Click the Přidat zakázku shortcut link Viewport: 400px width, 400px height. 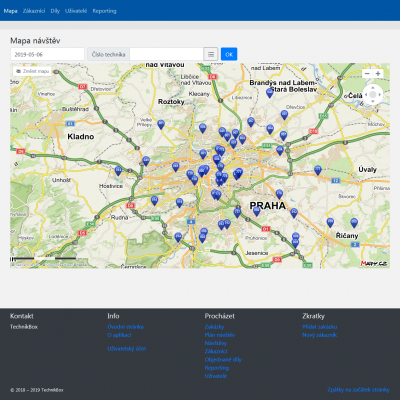(320, 327)
